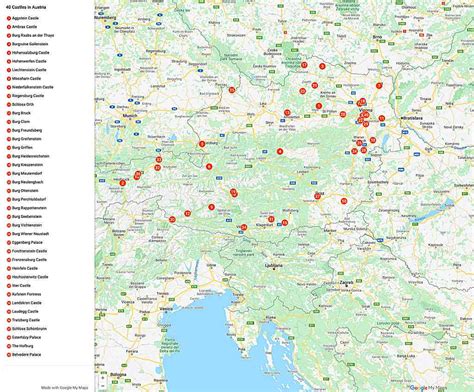Click the red icon beside Aggstein Castle

click(9, 18)
